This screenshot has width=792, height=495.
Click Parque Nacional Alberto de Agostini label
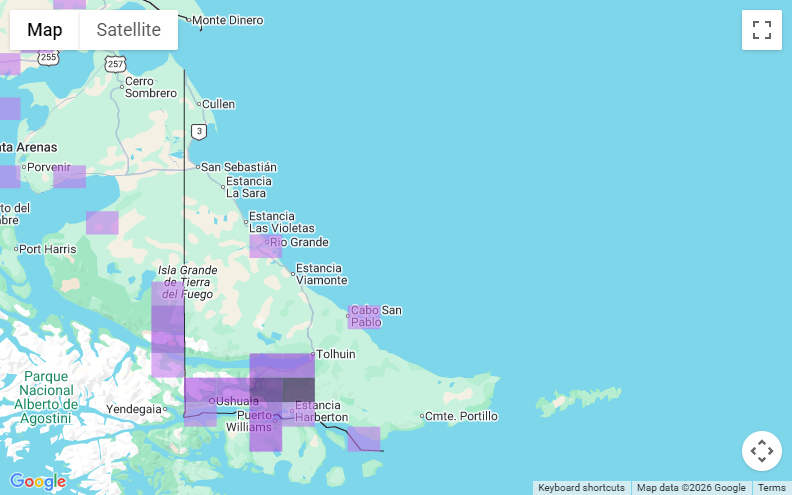click(46, 390)
